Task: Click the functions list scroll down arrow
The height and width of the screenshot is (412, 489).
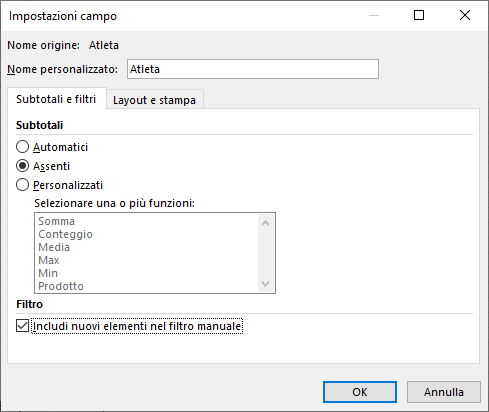Action: pos(266,284)
